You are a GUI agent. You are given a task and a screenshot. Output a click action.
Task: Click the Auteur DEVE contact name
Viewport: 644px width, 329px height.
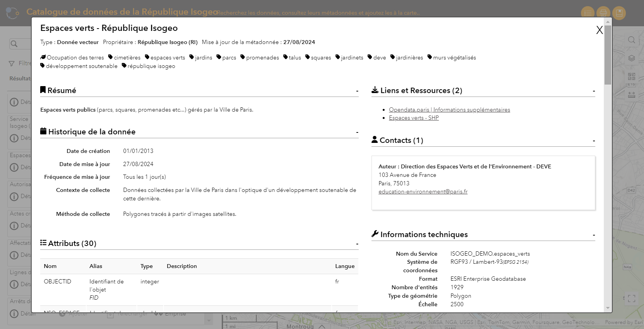(465, 166)
